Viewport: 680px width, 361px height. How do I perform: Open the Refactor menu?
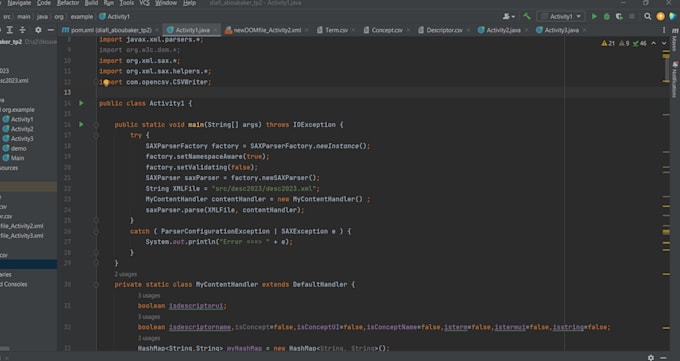(68, 3)
